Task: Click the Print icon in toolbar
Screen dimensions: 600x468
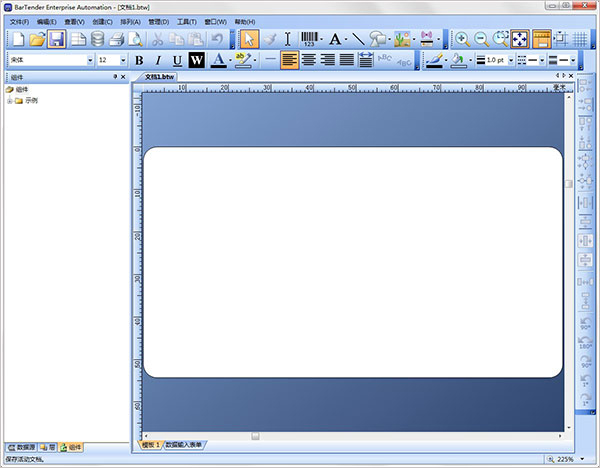Action: tap(116, 39)
